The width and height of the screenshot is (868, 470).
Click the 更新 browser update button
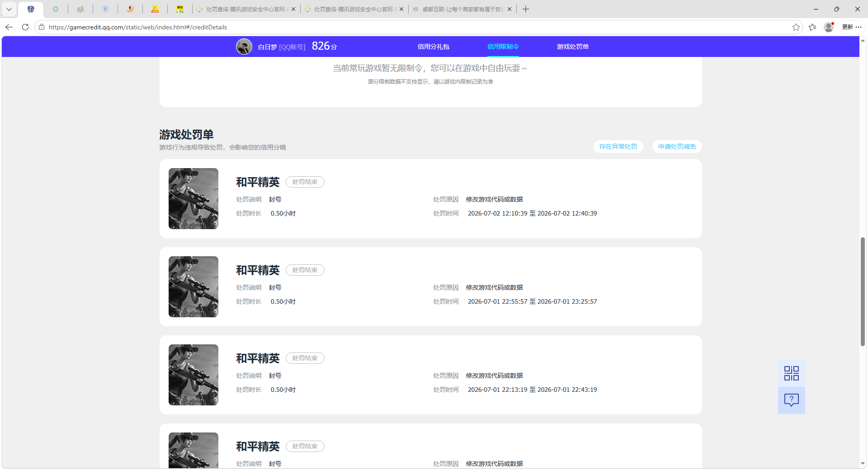click(x=852, y=27)
